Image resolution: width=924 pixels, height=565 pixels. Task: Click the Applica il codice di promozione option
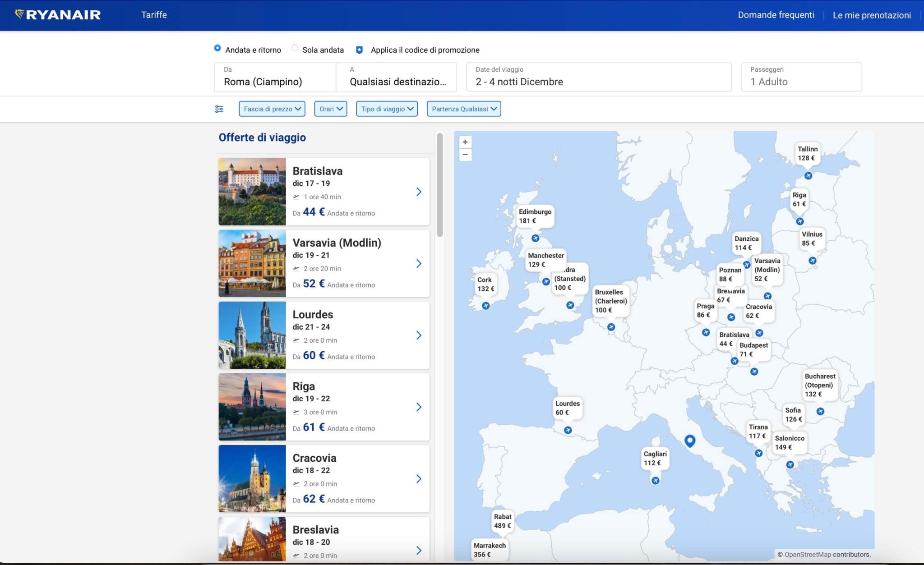coord(425,50)
